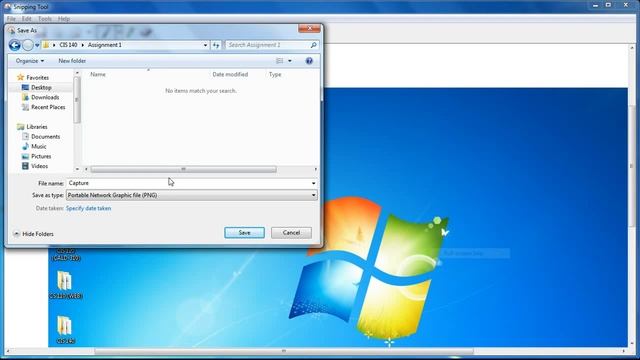Image resolution: width=640 pixels, height=360 pixels.
Task: Sort by the Type column header
Action: tap(275, 74)
